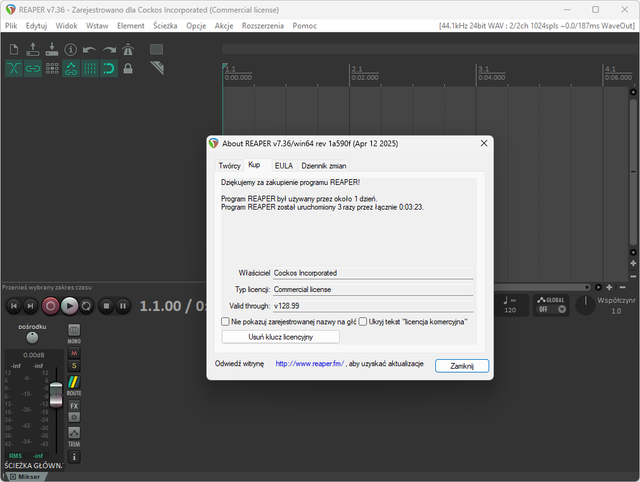Click the Play button
The width and height of the screenshot is (640, 482).
[69, 306]
